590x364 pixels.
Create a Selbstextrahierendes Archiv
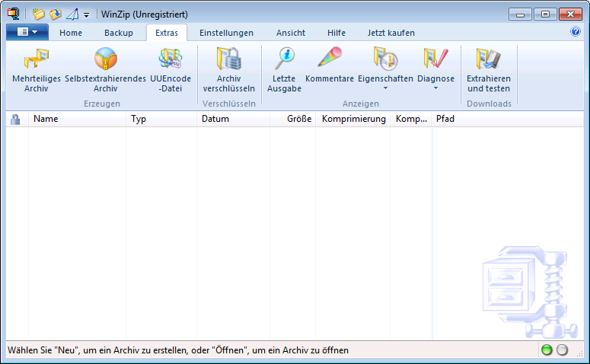(x=105, y=70)
